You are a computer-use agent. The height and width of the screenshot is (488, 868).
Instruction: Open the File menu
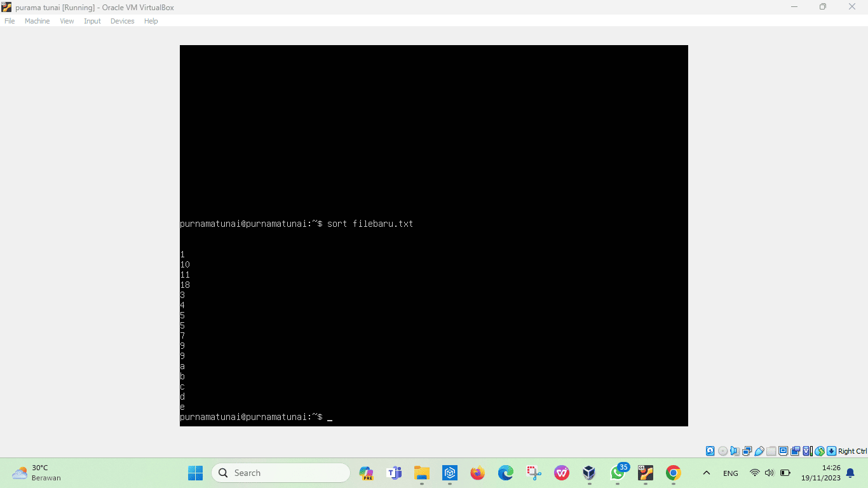click(10, 21)
